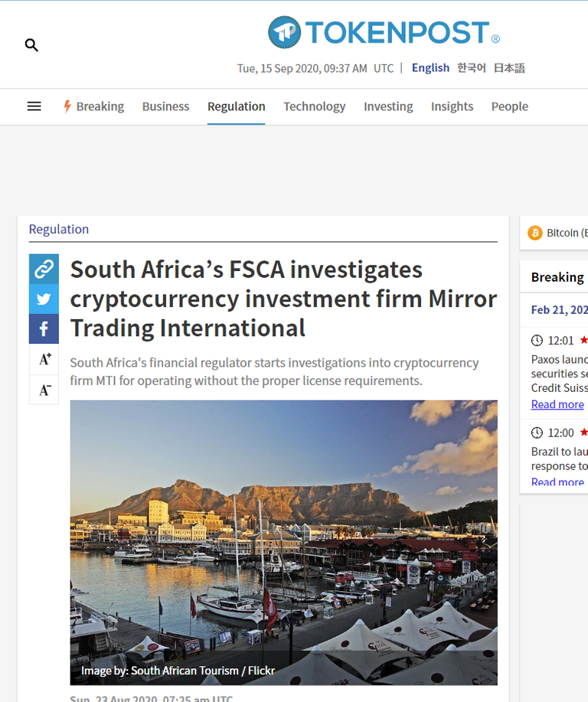Click the clock icon beside 12:01
The image size is (588, 702).
[x=537, y=341]
